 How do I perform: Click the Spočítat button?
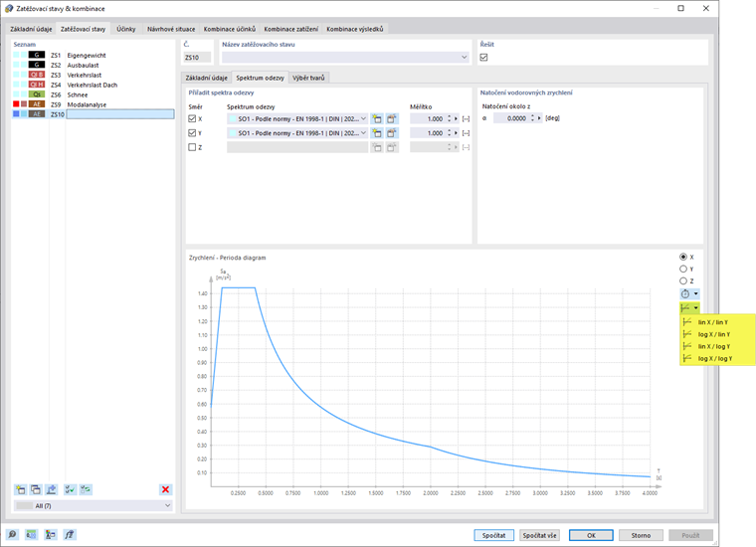pos(493,535)
